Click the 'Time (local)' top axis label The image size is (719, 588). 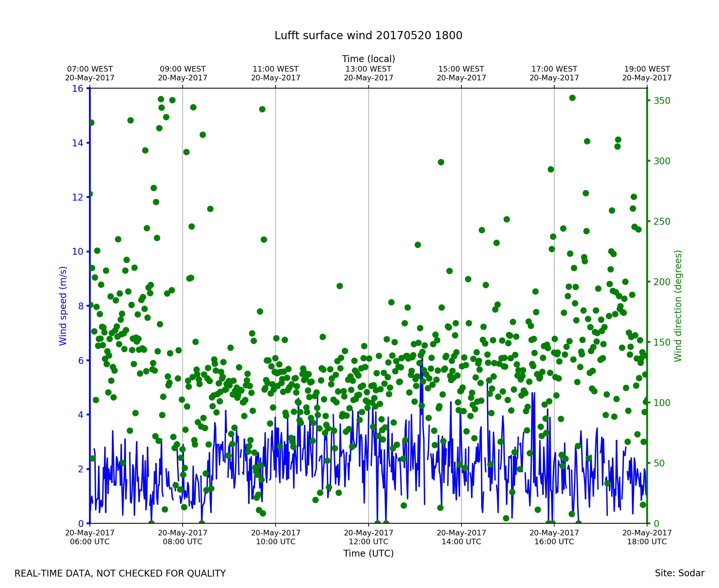[368, 59]
